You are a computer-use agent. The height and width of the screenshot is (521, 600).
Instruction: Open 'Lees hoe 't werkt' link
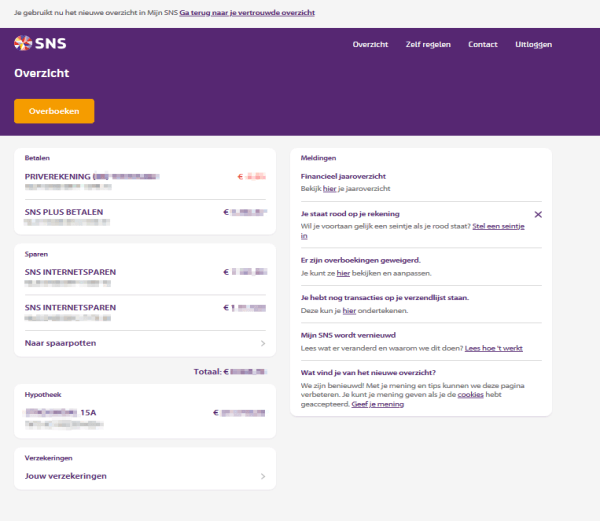coord(494,348)
